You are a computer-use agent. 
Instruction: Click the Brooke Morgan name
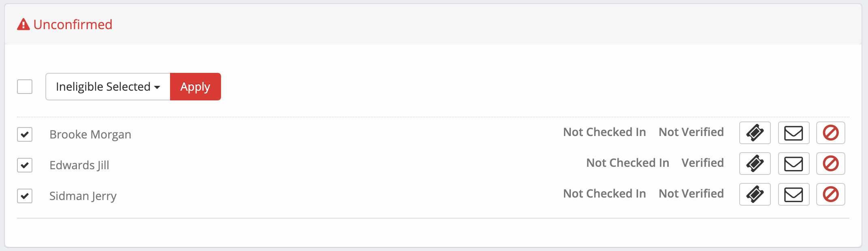point(90,134)
